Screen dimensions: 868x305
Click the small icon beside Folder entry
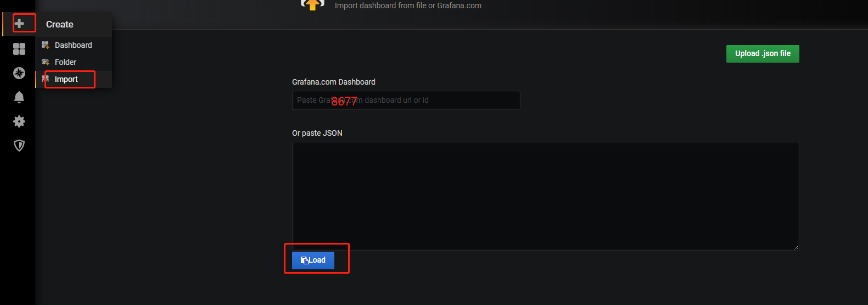46,62
